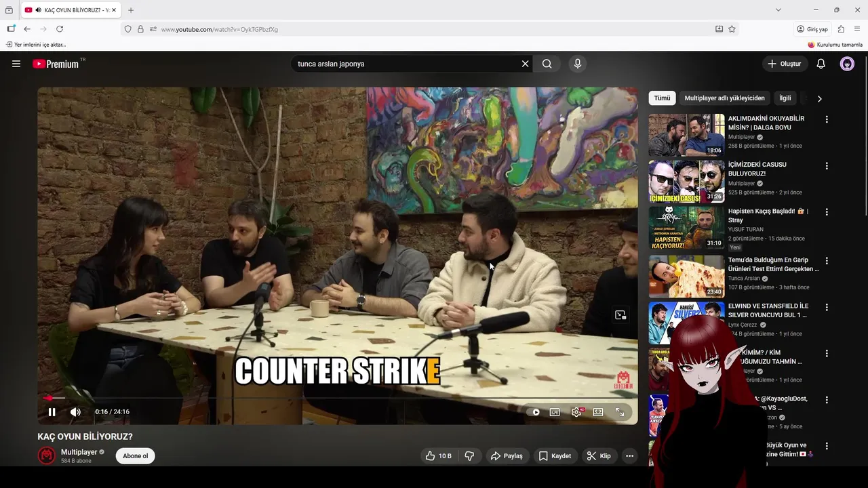Image resolution: width=868 pixels, height=488 pixels.
Task: Click Yer imlerini içe aktar bookmark
Action: pos(37,45)
